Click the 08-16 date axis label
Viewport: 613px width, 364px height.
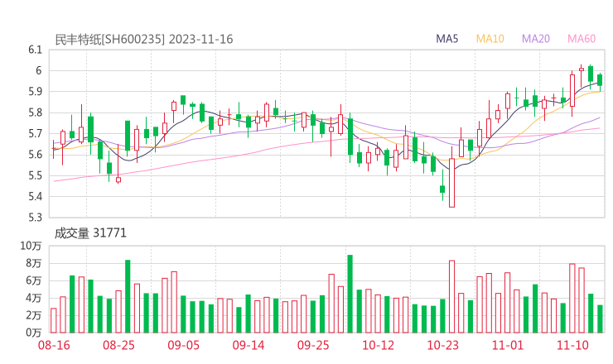pyautogui.click(x=54, y=345)
